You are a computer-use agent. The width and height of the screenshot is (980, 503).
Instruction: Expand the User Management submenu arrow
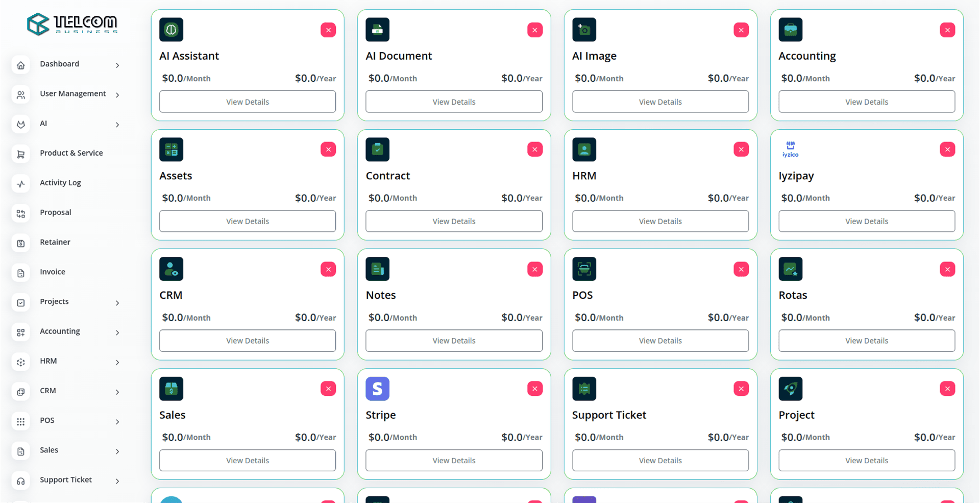click(x=117, y=95)
